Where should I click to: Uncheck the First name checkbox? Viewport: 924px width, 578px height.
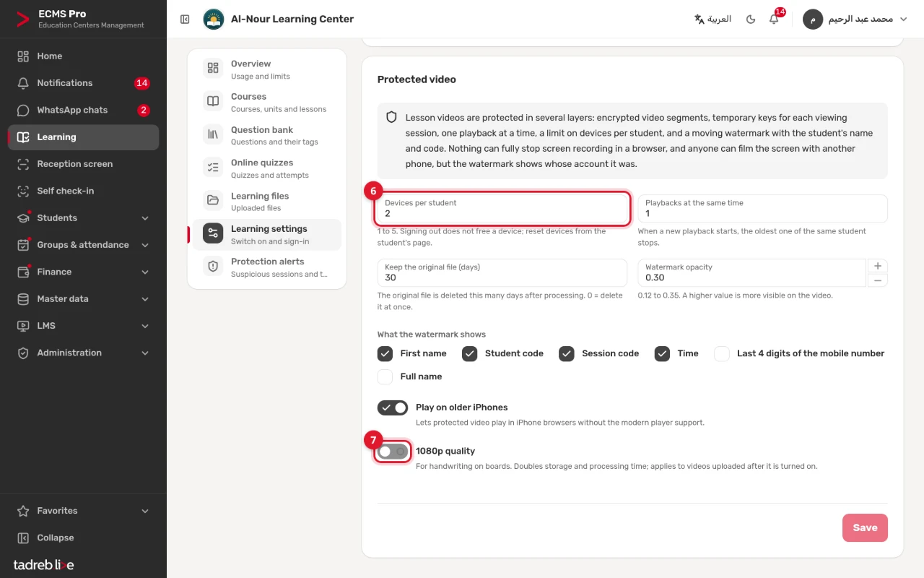[385, 353]
